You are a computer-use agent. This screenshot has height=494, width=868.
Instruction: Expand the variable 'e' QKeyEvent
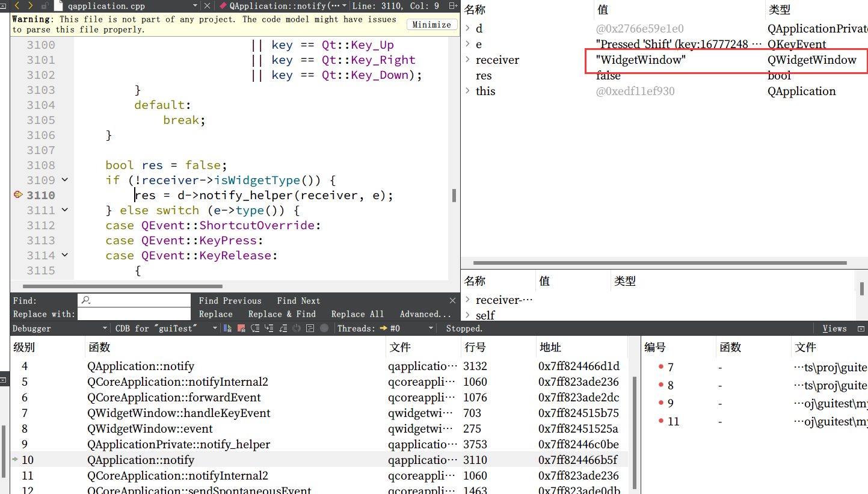pos(468,44)
